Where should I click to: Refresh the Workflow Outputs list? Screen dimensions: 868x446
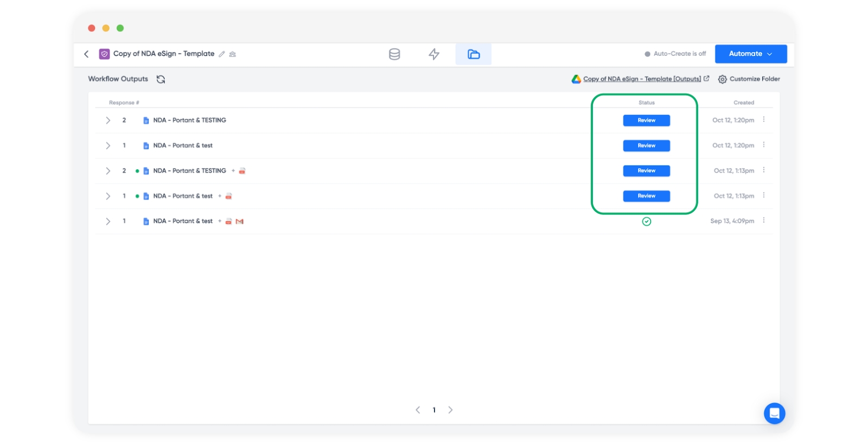[161, 79]
